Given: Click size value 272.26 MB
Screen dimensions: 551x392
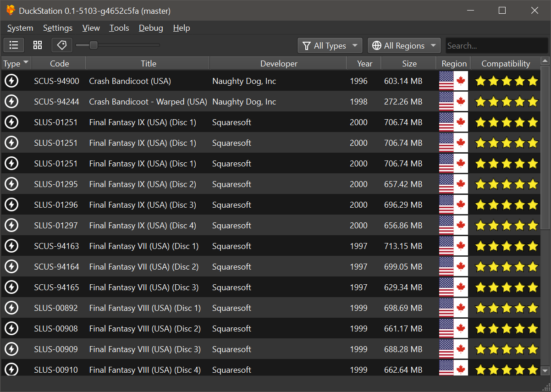Looking at the screenshot, I should click(403, 102).
